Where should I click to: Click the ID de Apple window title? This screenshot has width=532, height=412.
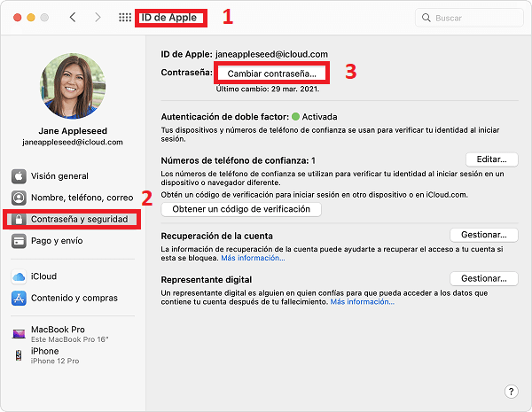tap(169, 18)
